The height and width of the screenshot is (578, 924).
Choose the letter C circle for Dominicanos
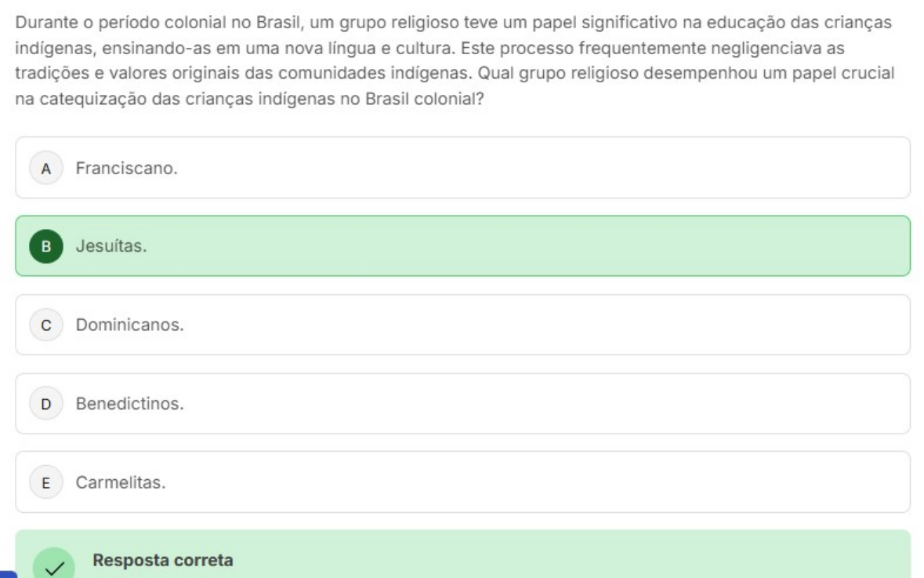coord(45,325)
